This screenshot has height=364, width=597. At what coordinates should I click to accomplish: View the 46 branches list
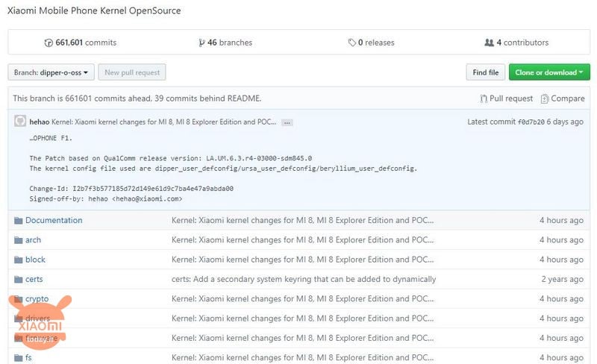(225, 43)
